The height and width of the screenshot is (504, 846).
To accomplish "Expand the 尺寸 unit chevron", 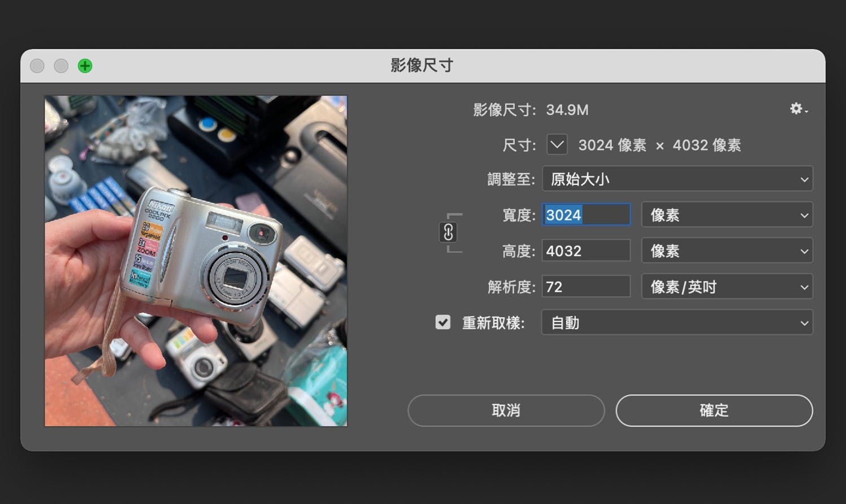I will pos(557,145).
